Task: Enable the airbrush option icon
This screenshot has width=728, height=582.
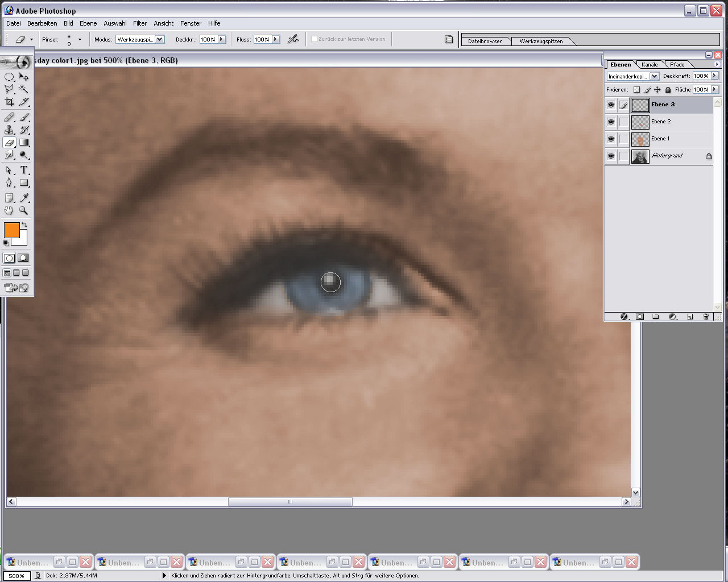Action: click(x=293, y=39)
